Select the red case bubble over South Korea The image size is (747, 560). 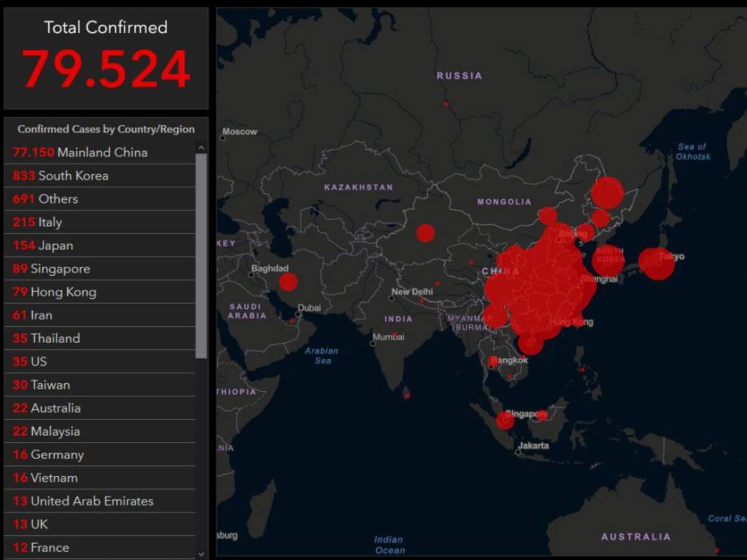coord(608,260)
